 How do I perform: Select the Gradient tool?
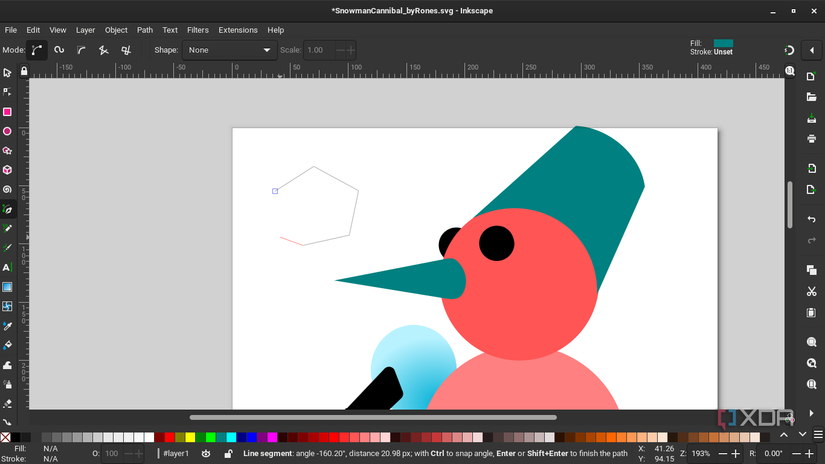click(7, 287)
